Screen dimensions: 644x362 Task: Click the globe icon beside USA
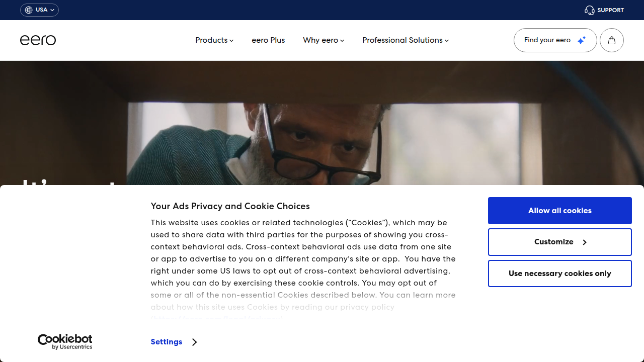click(x=29, y=10)
